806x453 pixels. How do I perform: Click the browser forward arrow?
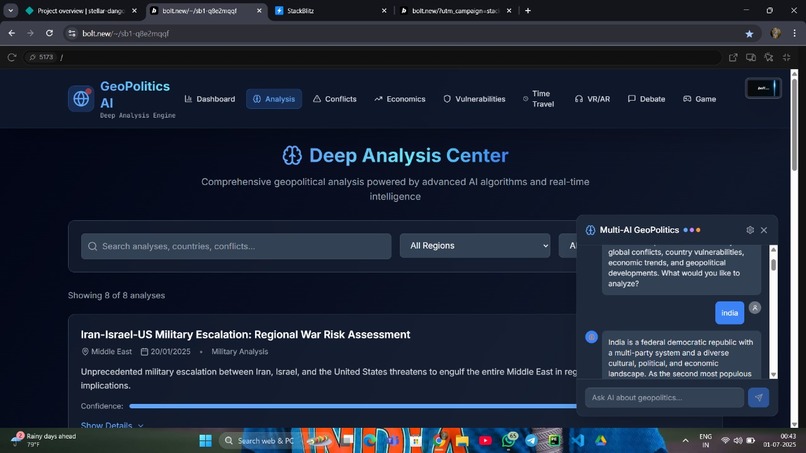click(x=30, y=33)
